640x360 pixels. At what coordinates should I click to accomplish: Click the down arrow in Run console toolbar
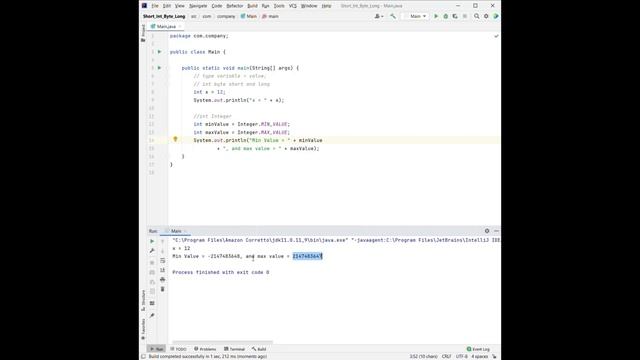point(162,251)
